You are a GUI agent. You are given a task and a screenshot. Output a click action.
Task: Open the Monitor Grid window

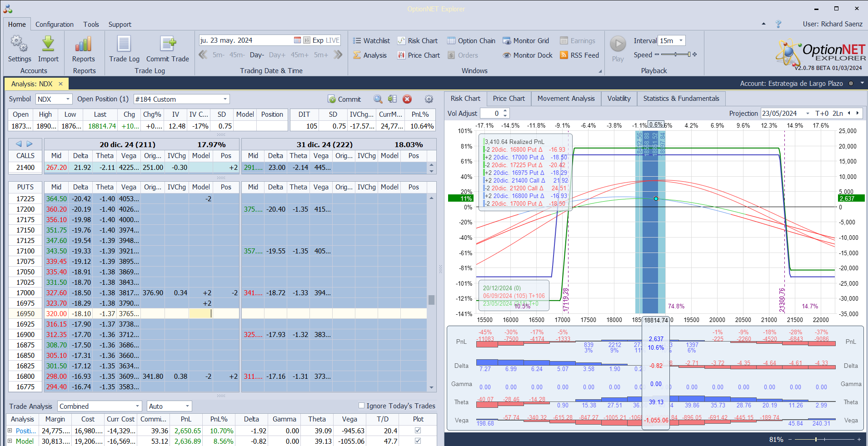526,41
